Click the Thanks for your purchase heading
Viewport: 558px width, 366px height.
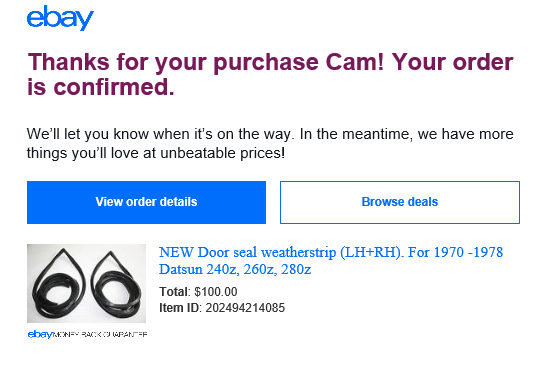pyautogui.click(x=270, y=74)
